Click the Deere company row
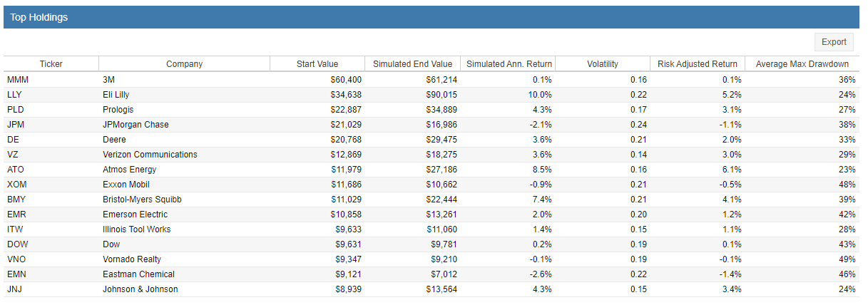This screenshot has height=305, width=868. (115, 140)
